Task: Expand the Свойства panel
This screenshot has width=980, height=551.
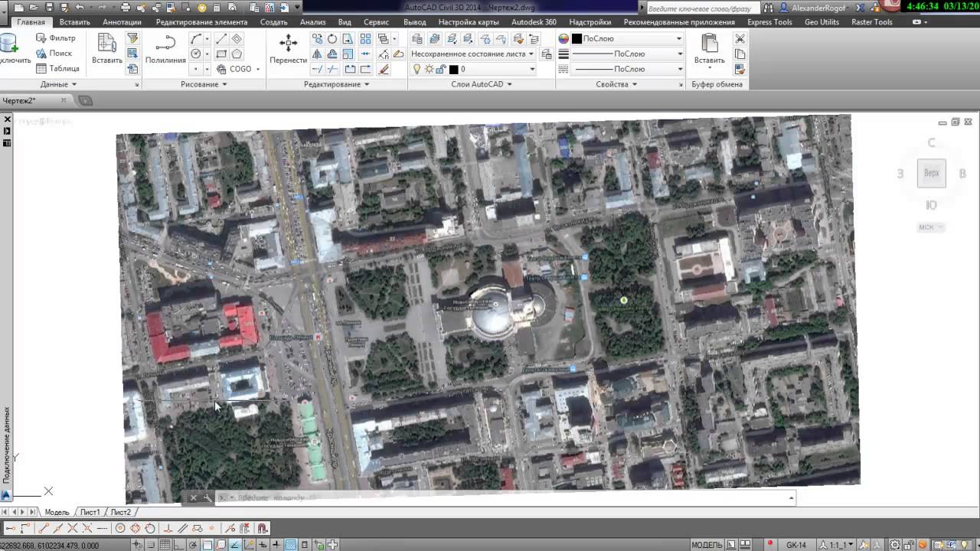Action: [x=616, y=84]
